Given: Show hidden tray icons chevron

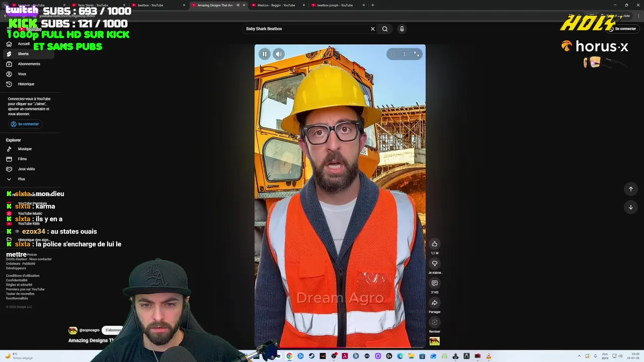Looking at the screenshot, I should click(579, 356).
